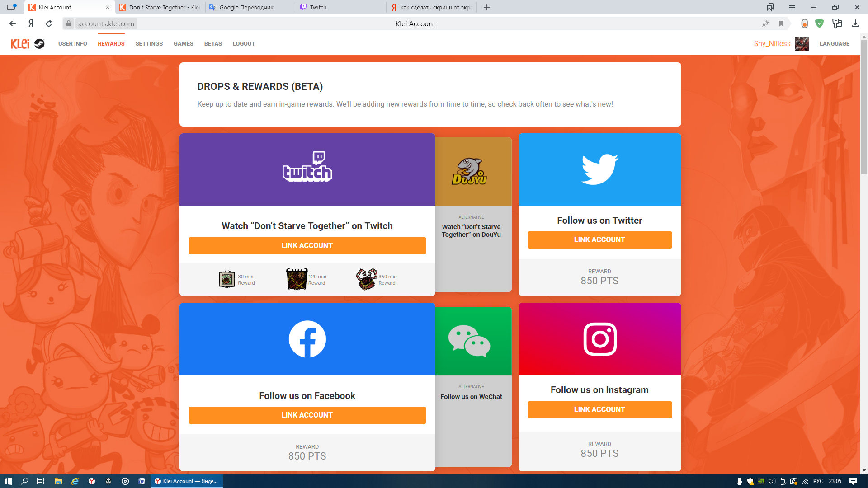The width and height of the screenshot is (868, 488).
Task: Open the DouYu shark logo card
Action: (x=469, y=172)
